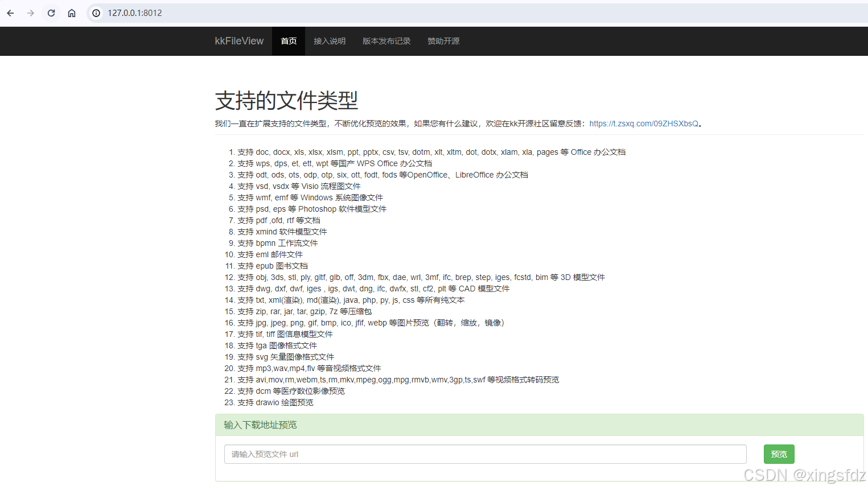Select list item about Photoshop 软件模型文件
Image resolution: width=868 pixels, height=490 pixels.
pos(312,209)
